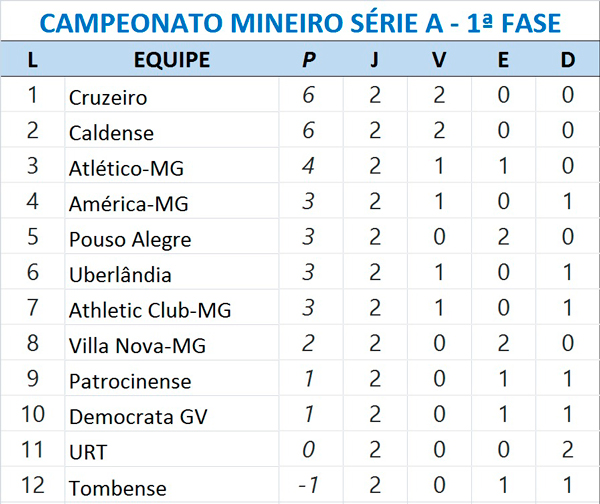Select the Villa Nova-MG team cell

[x=137, y=346]
